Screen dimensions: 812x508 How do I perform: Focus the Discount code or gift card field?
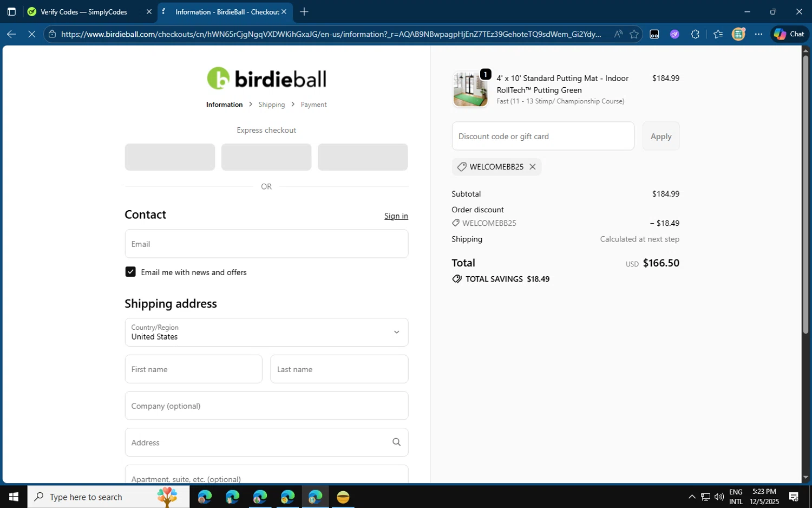tap(543, 136)
